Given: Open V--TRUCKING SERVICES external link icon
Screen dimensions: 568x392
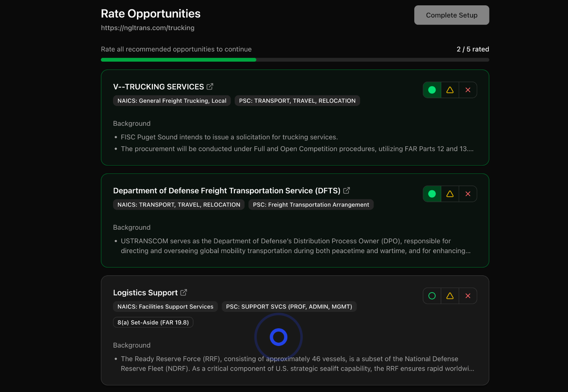Looking at the screenshot, I should (x=210, y=87).
